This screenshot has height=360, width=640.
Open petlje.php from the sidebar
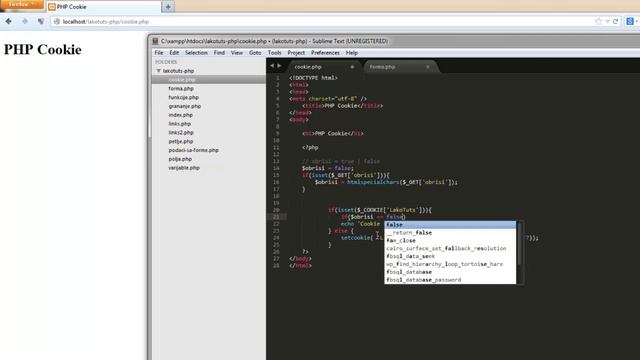point(180,142)
